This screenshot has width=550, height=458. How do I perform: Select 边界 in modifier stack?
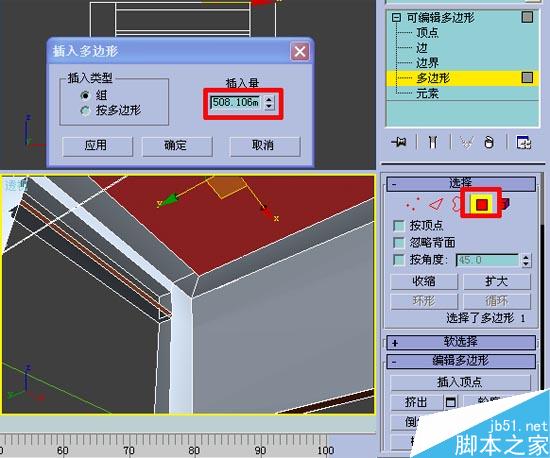coord(427,63)
